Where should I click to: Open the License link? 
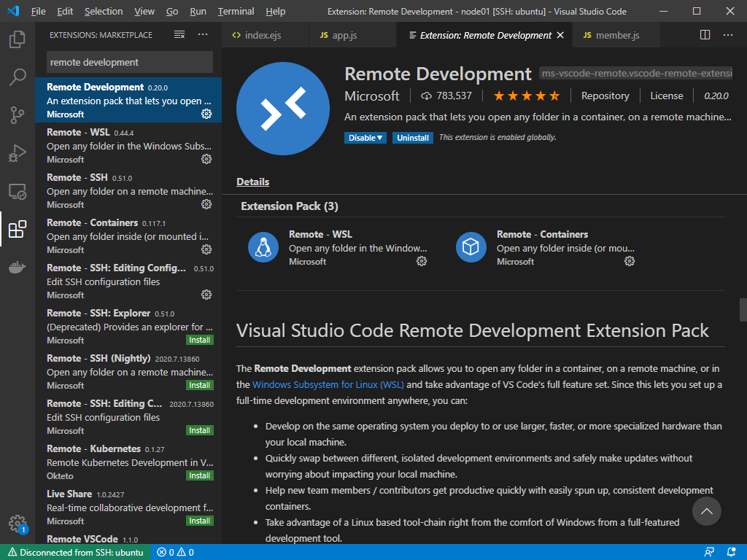[667, 96]
